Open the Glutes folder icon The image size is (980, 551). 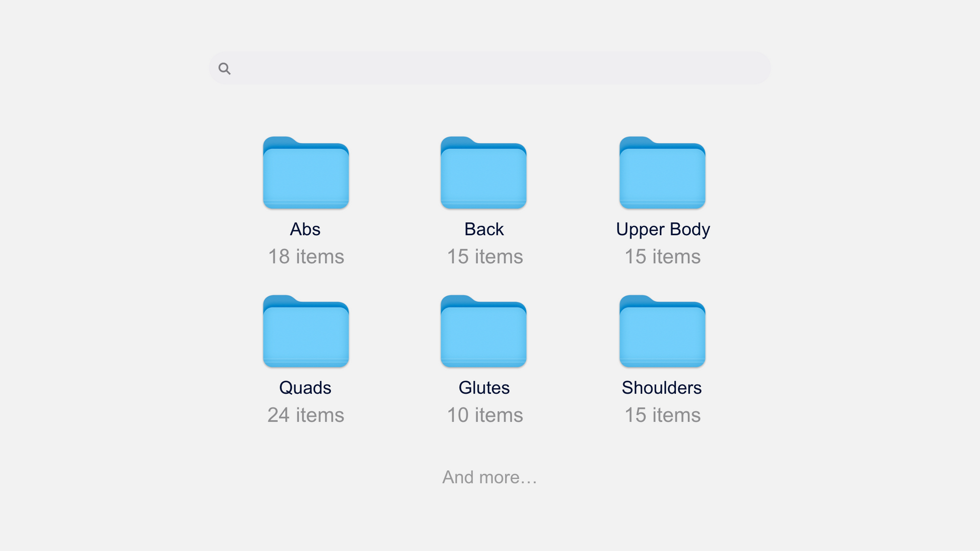(x=483, y=332)
